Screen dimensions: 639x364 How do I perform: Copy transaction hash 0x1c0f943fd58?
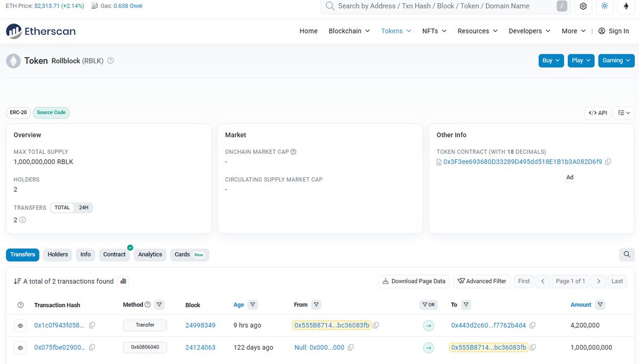92,325
